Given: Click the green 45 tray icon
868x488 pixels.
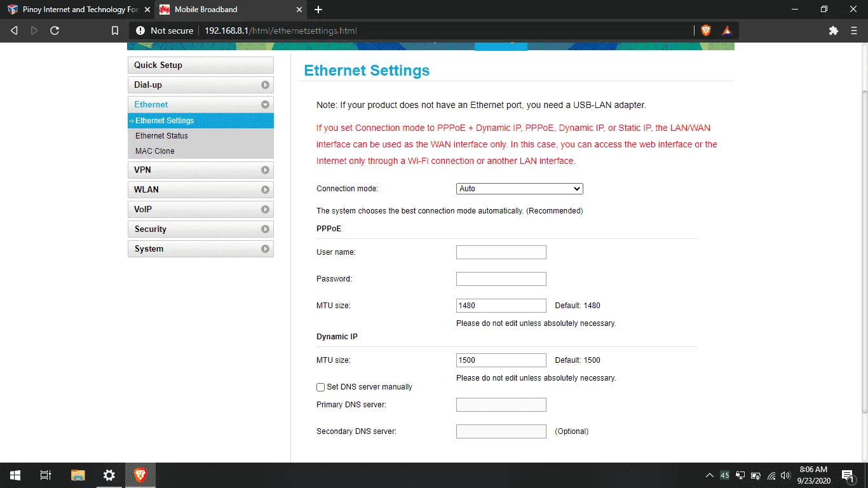Looking at the screenshot, I should 725,475.
